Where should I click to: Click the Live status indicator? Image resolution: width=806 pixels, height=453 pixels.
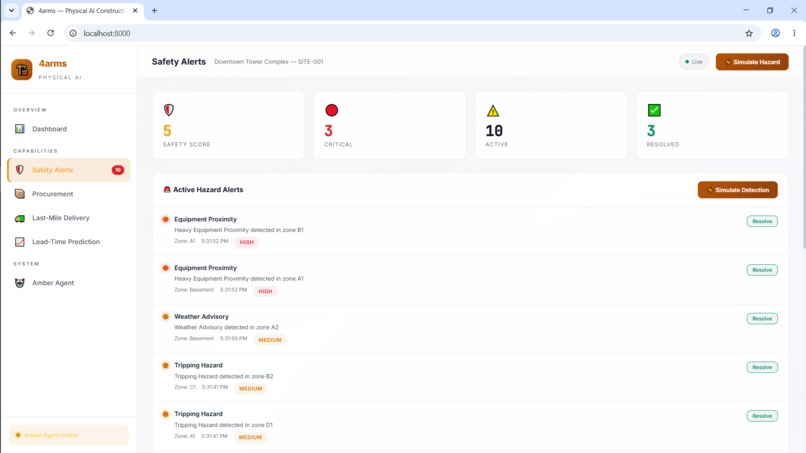click(x=694, y=62)
